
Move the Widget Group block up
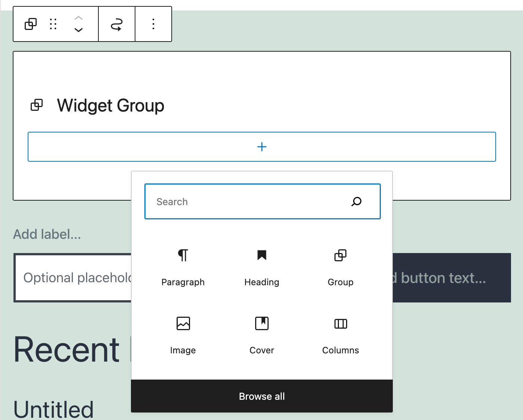[x=79, y=18]
